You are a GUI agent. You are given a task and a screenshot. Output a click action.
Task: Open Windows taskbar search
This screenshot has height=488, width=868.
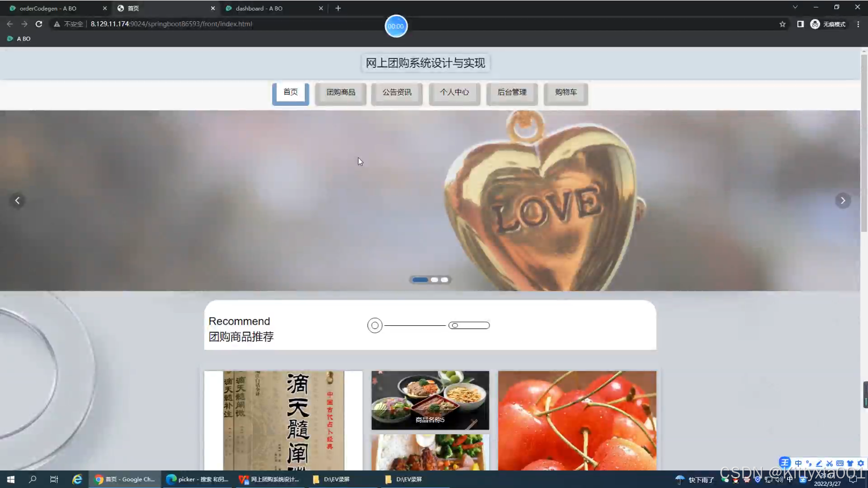coord(32,479)
